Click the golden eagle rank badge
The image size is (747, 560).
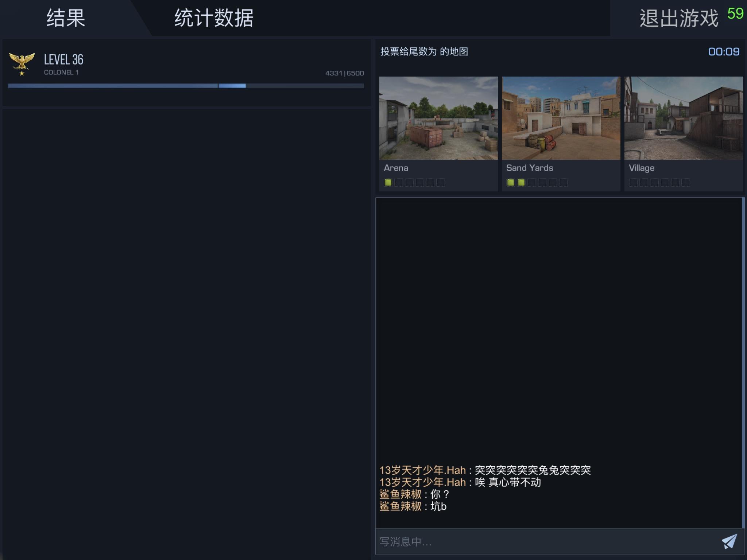pyautogui.click(x=22, y=63)
